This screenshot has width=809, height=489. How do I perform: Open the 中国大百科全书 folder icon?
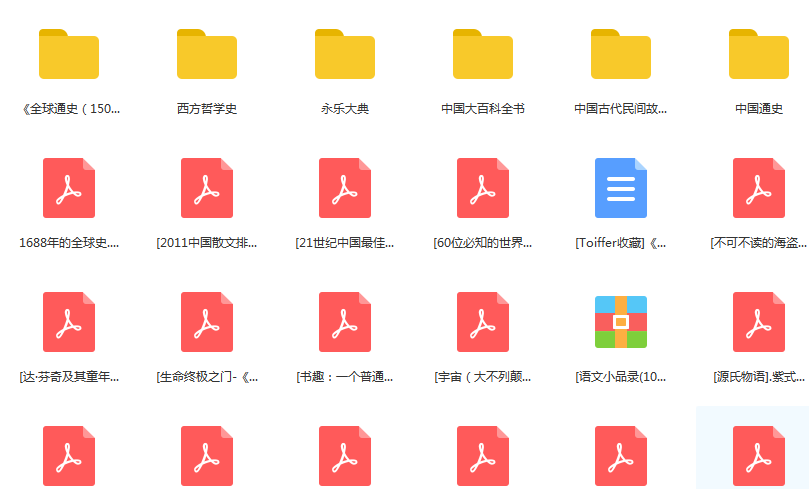[483, 54]
